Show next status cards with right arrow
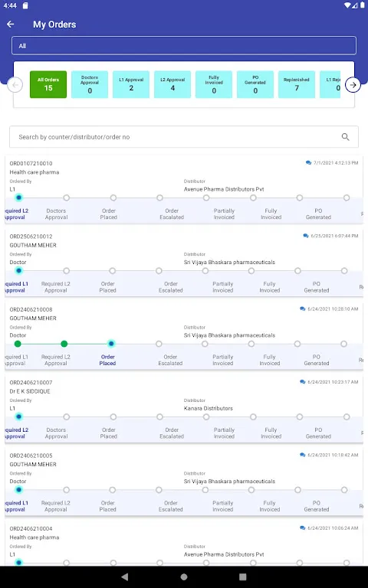Viewport: 368px width, 588px height. click(x=353, y=85)
